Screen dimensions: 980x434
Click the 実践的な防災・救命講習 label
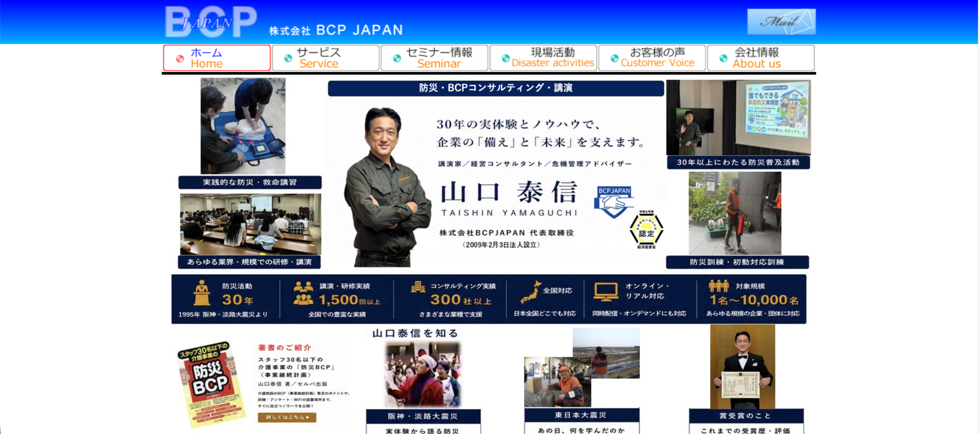pyautogui.click(x=250, y=182)
